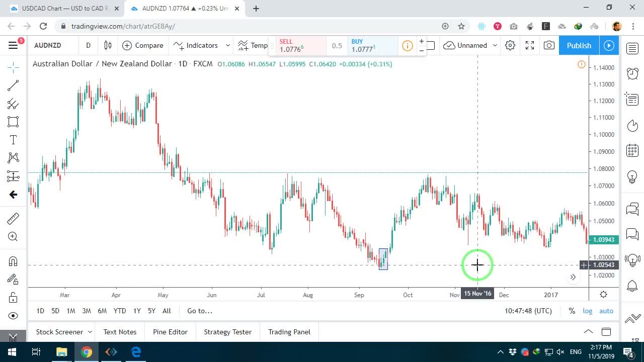Maximize the bottom panel
The width and height of the screenshot is (644, 362).
click(606, 332)
